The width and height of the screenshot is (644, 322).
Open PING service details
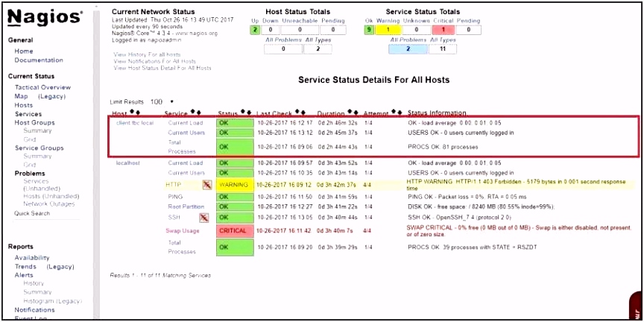tap(175, 197)
